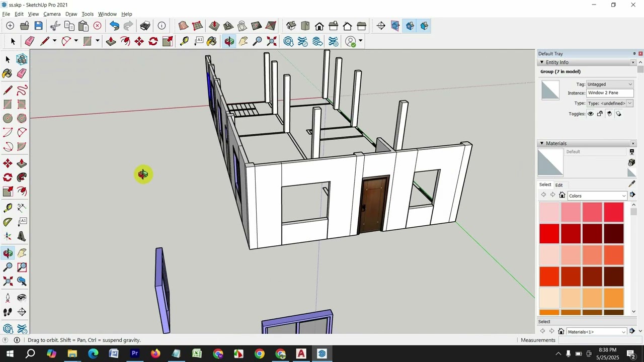Switch to Top view icon
Viewport: 644px width, 362px height.
(x=305, y=26)
